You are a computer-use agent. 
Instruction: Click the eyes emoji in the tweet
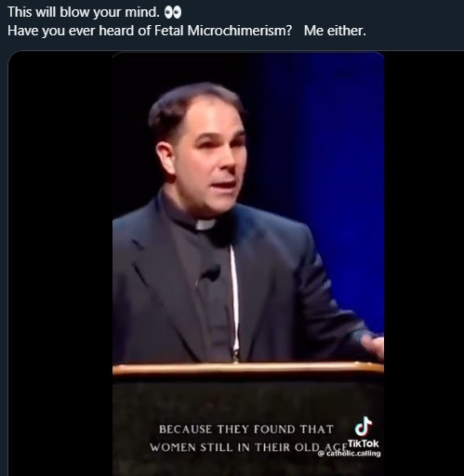click(173, 12)
